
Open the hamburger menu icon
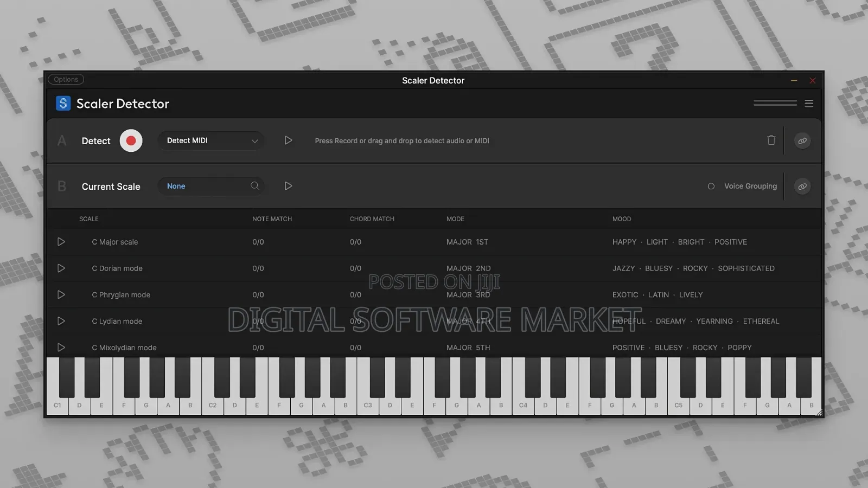(809, 103)
